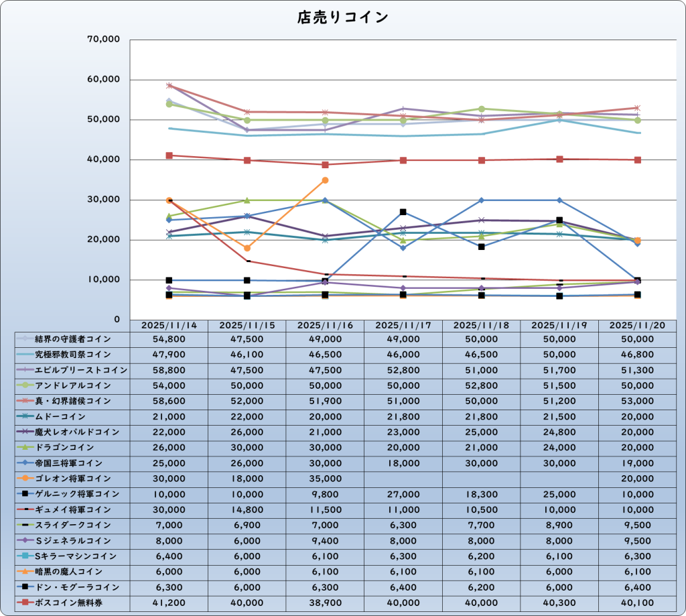The width and height of the screenshot is (686, 616).
Task: Click the 魔犬レオパルドコイン legend marker
Action: pyautogui.click(x=25, y=432)
